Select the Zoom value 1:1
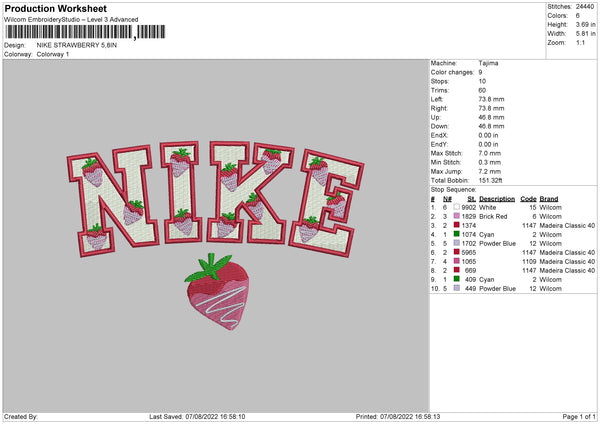The image size is (600, 424). pyautogui.click(x=580, y=42)
